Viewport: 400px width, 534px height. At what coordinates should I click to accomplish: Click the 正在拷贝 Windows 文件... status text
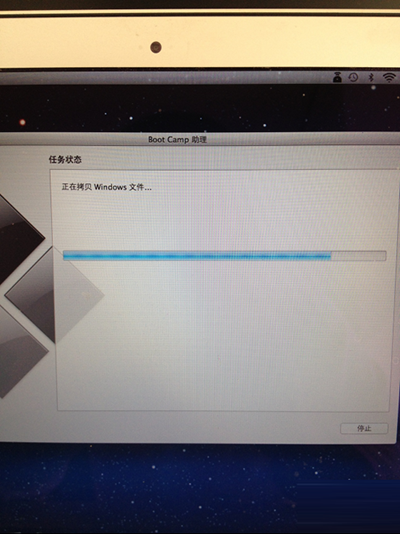pos(107,187)
